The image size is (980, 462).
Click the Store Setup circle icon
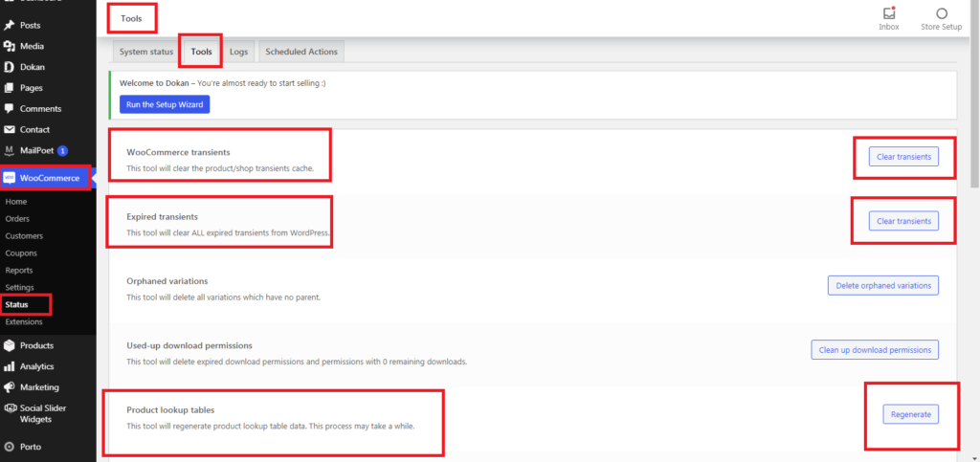[941, 14]
